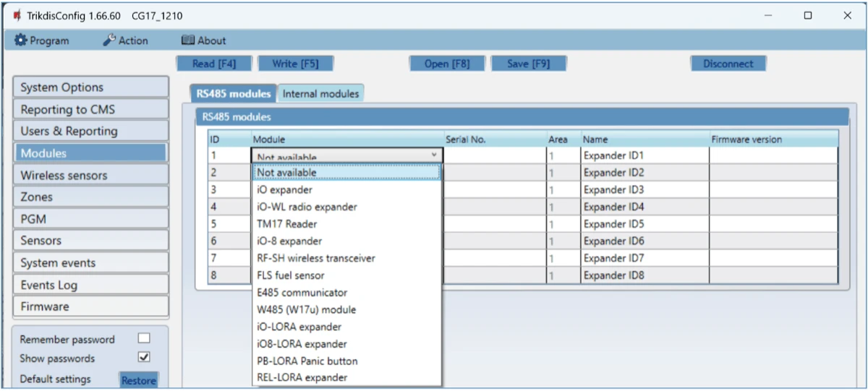Collapse the Module dropdown arrow in row 1
868x391 pixels.
(x=433, y=155)
